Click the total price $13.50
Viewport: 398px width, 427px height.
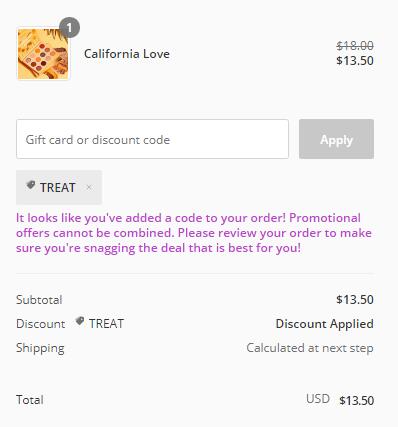click(x=356, y=400)
